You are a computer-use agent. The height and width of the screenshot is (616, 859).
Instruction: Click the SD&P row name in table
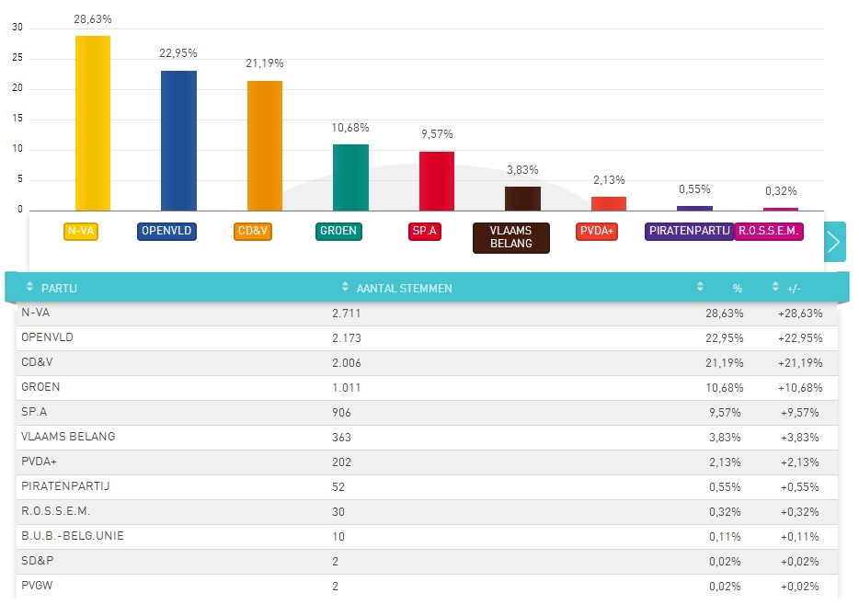point(38,561)
